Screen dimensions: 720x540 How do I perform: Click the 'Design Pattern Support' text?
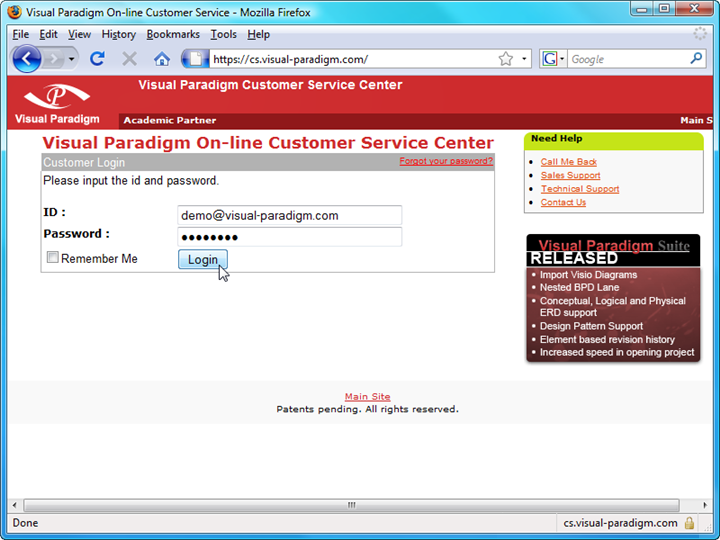click(x=591, y=326)
